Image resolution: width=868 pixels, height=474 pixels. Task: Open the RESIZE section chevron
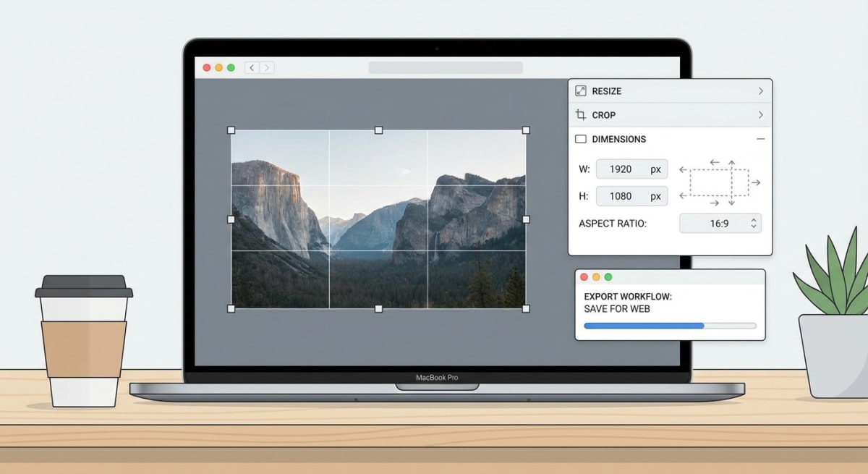[x=761, y=90]
